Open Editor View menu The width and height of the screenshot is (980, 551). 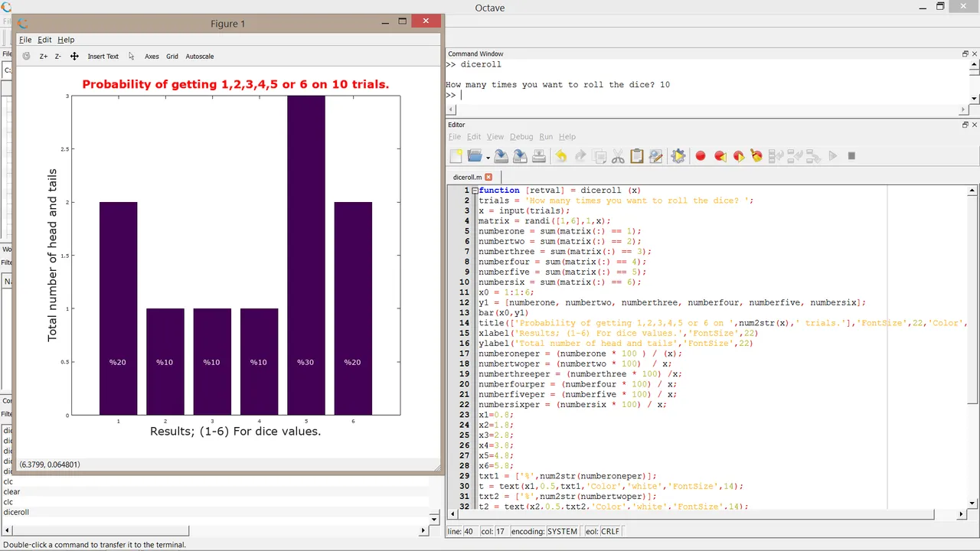point(495,137)
